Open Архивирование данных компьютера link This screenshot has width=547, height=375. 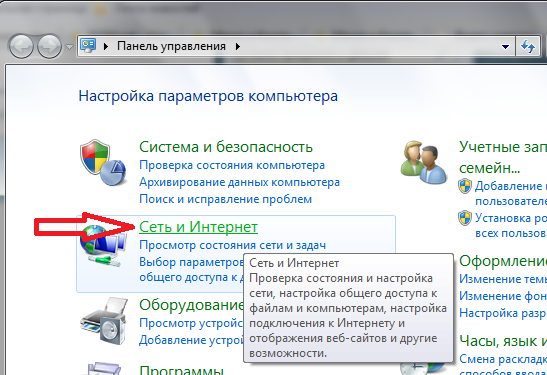coord(239,182)
